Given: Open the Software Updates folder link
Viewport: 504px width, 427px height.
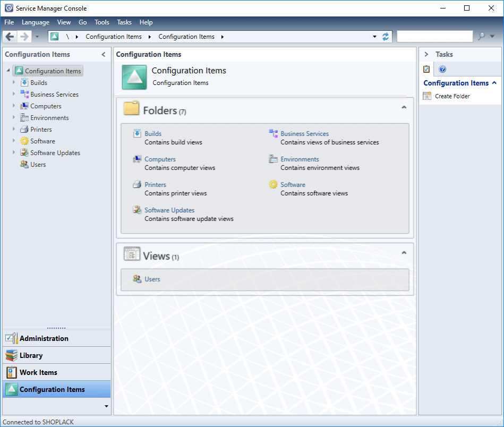Looking at the screenshot, I should point(169,210).
